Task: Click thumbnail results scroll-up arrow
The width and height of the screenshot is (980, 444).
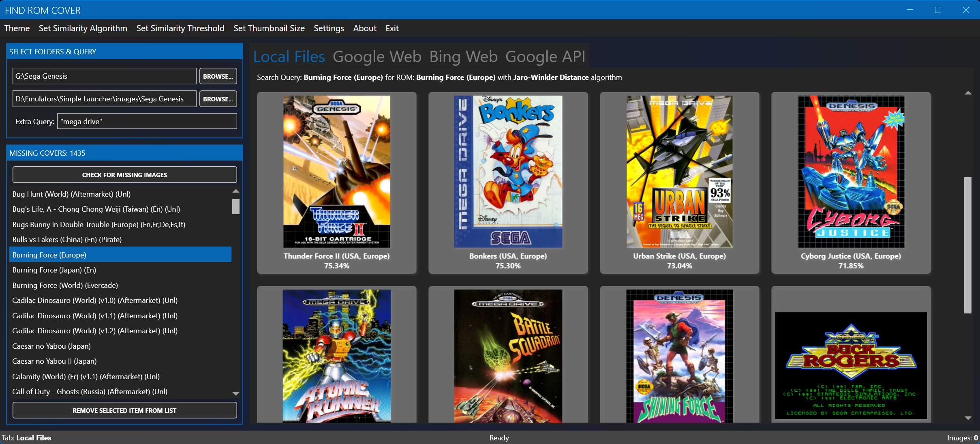Action: point(968,93)
